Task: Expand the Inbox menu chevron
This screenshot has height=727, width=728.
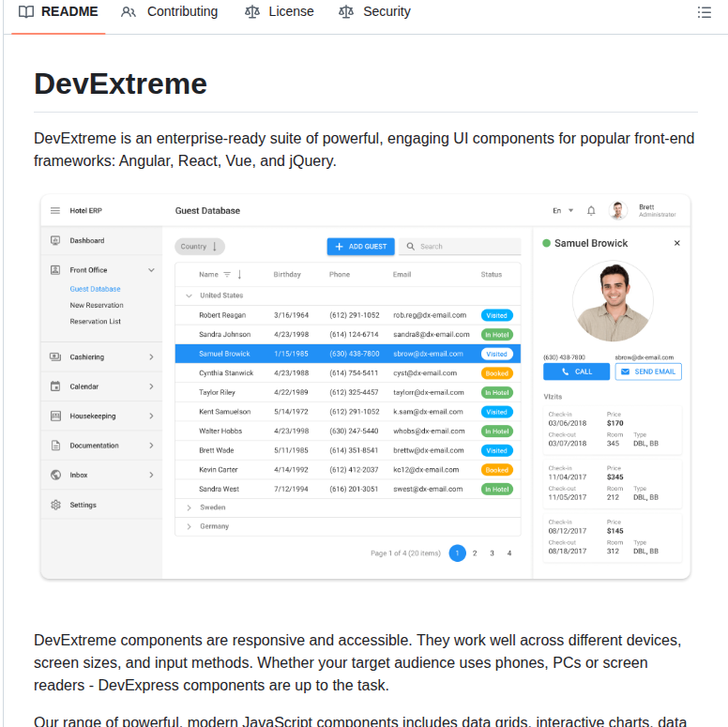Action: 151,475
